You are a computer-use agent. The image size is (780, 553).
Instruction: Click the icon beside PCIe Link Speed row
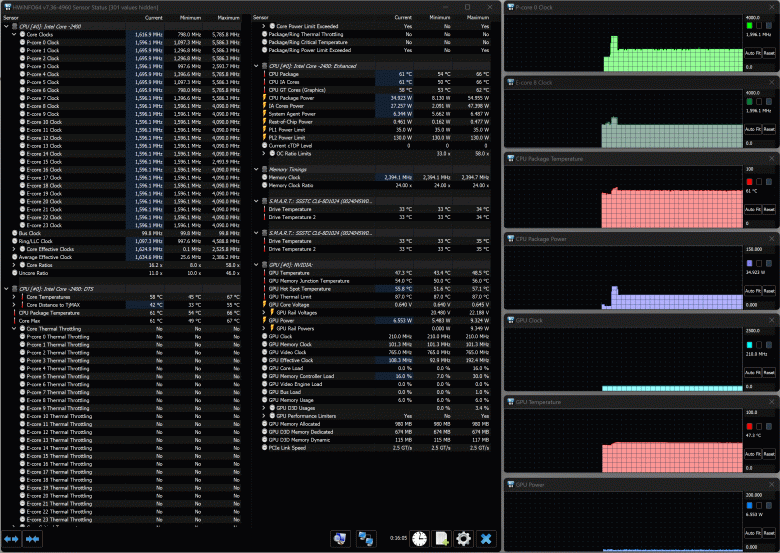(265, 448)
